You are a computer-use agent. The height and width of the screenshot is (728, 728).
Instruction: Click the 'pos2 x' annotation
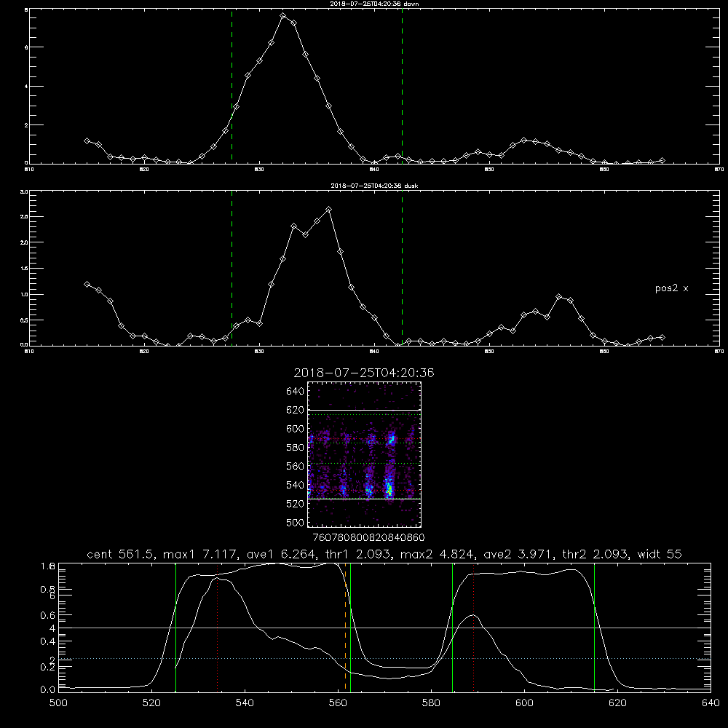pyautogui.click(x=671, y=288)
